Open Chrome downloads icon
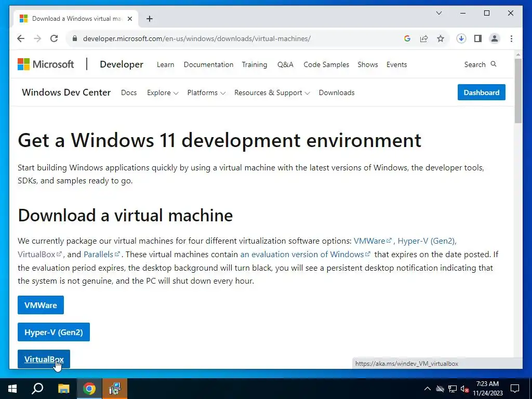The image size is (532, 399). 461,38
